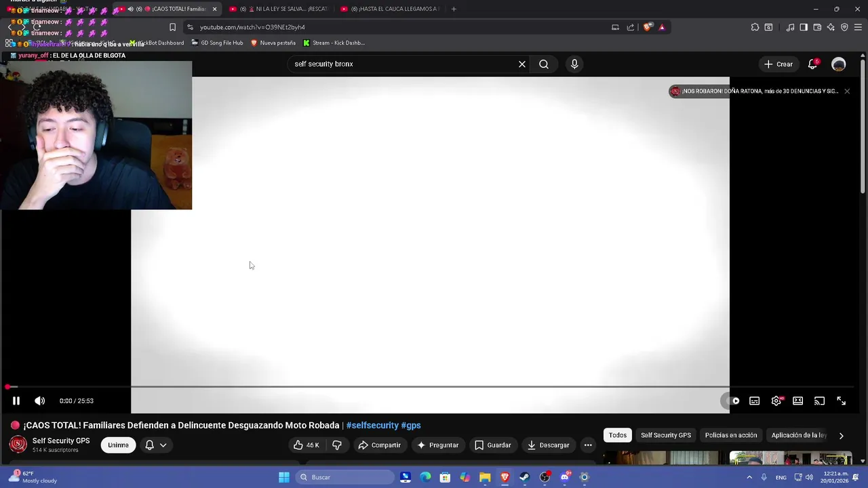Open Nueva pestaña bookmark
Viewport: 868px width, 488px height.
point(273,43)
